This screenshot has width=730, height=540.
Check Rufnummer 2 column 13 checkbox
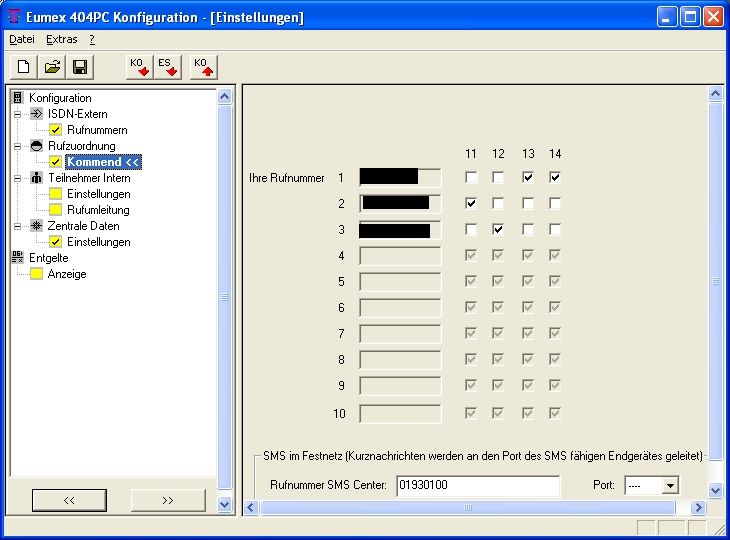click(x=528, y=203)
